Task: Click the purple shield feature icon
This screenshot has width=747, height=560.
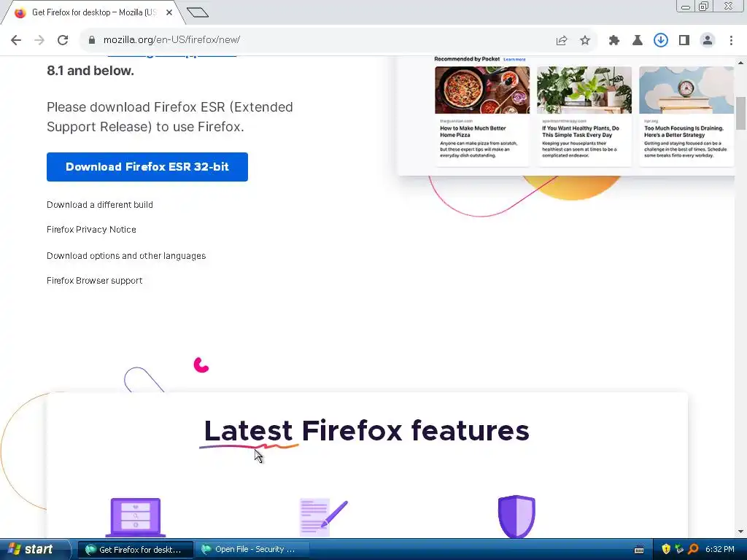Action: click(516, 517)
